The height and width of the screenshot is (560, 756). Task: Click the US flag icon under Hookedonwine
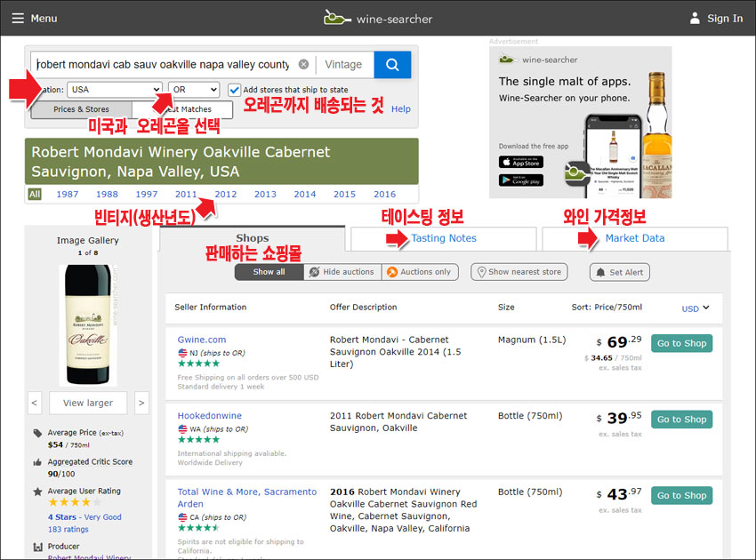pos(182,429)
